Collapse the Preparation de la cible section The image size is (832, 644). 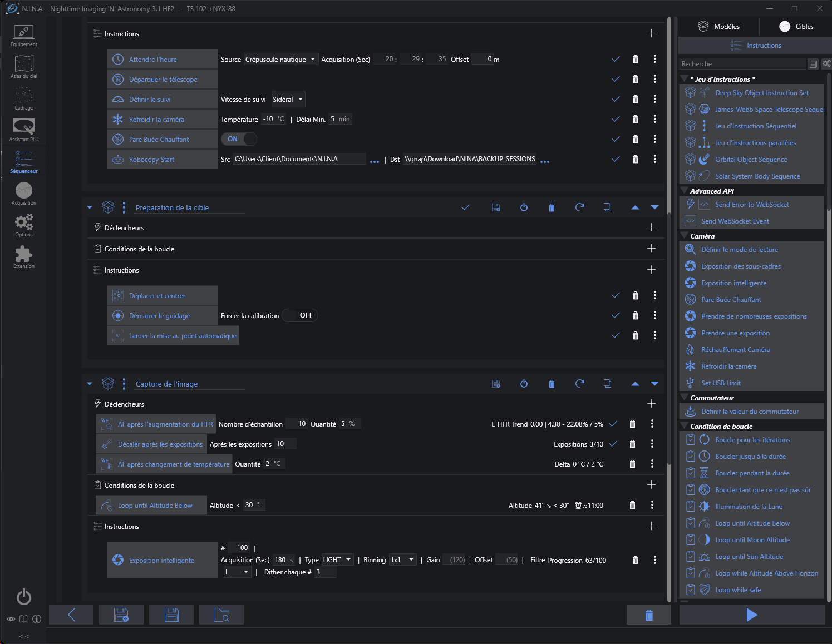[x=90, y=207]
